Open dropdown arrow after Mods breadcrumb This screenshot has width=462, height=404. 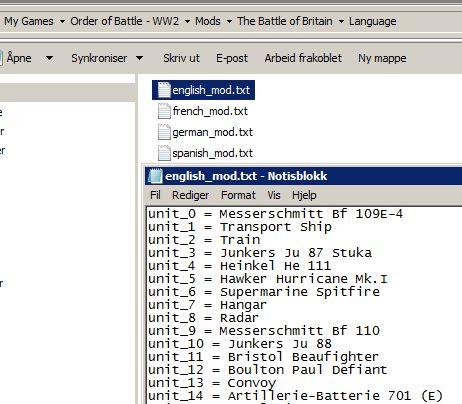tap(229, 22)
